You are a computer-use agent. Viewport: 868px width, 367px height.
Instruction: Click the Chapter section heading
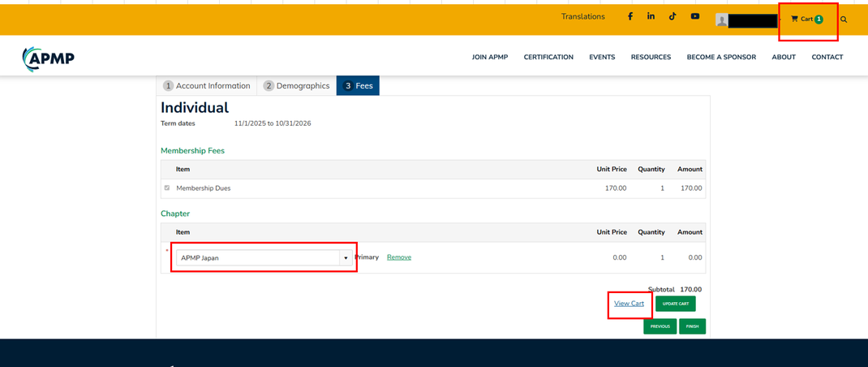[x=175, y=214]
